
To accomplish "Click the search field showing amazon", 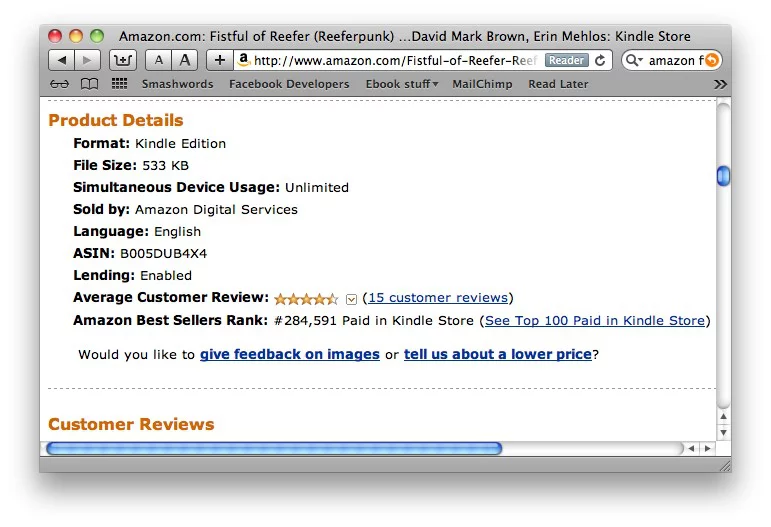I will (x=672, y=60).
